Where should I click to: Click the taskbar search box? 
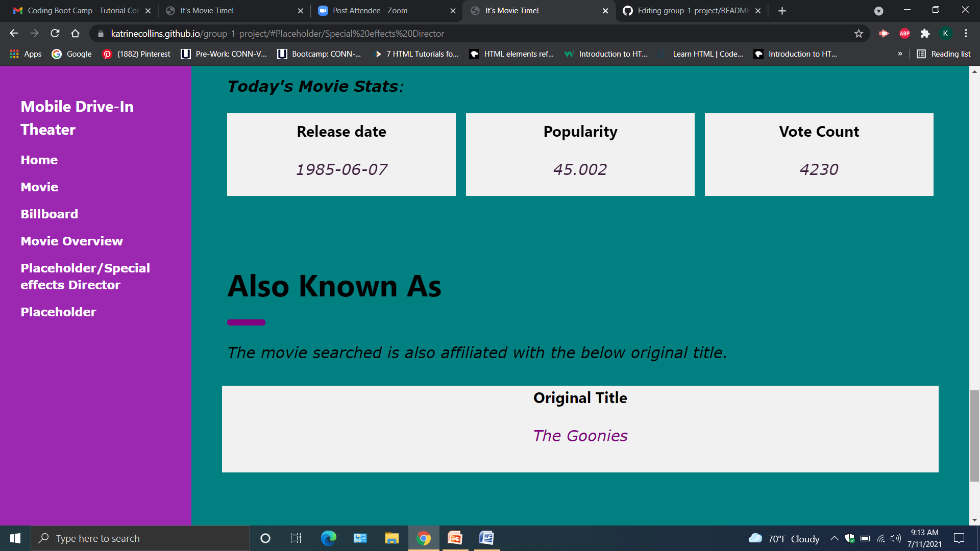click(140, 538)
